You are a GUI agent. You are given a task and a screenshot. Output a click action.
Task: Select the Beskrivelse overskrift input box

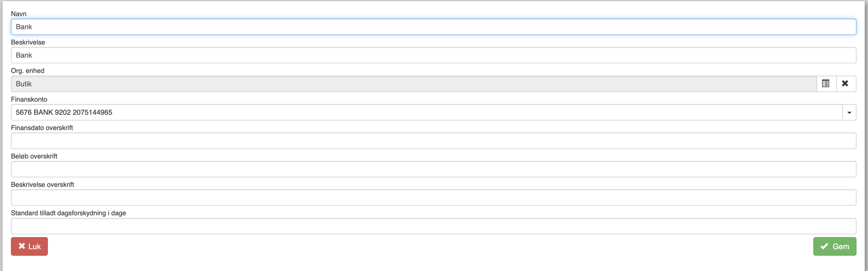pos(433,198)
